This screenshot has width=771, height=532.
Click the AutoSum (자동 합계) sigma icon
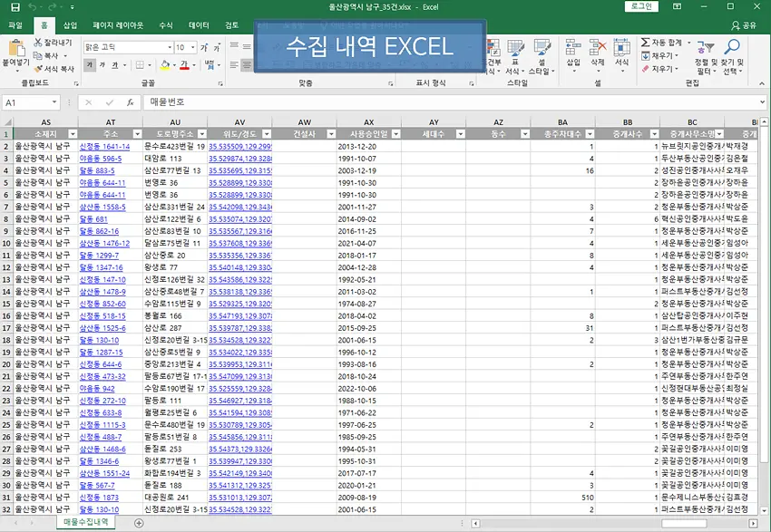pos(644,43)
